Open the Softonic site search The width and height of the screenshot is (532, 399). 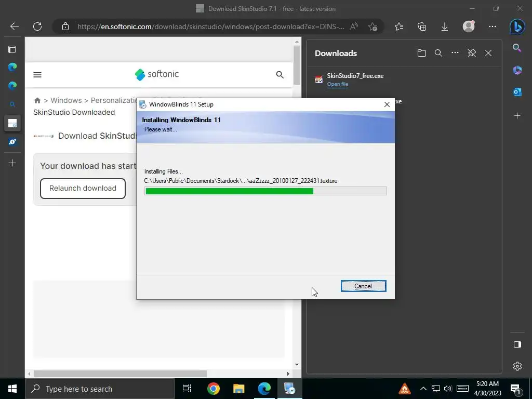(280, 75)
